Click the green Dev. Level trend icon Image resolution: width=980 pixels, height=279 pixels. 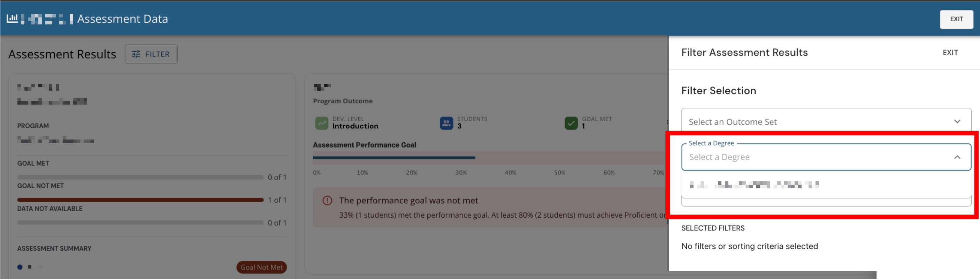[321, 123]
